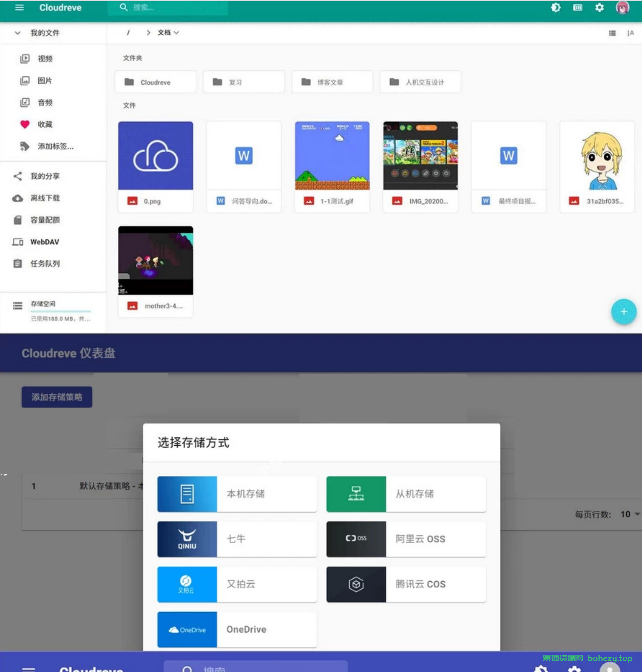Click the 存储空间 list icon
This screenshot has height=672, width=642.
click(18, 306)
